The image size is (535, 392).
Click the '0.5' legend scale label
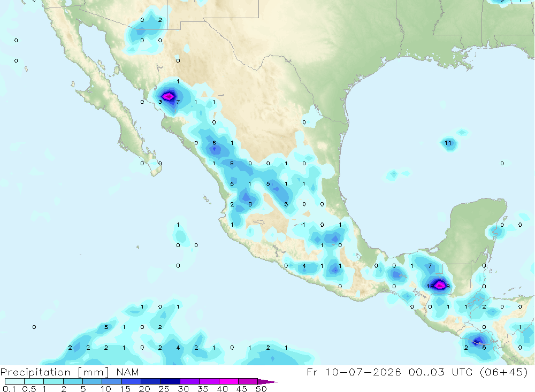29,389
